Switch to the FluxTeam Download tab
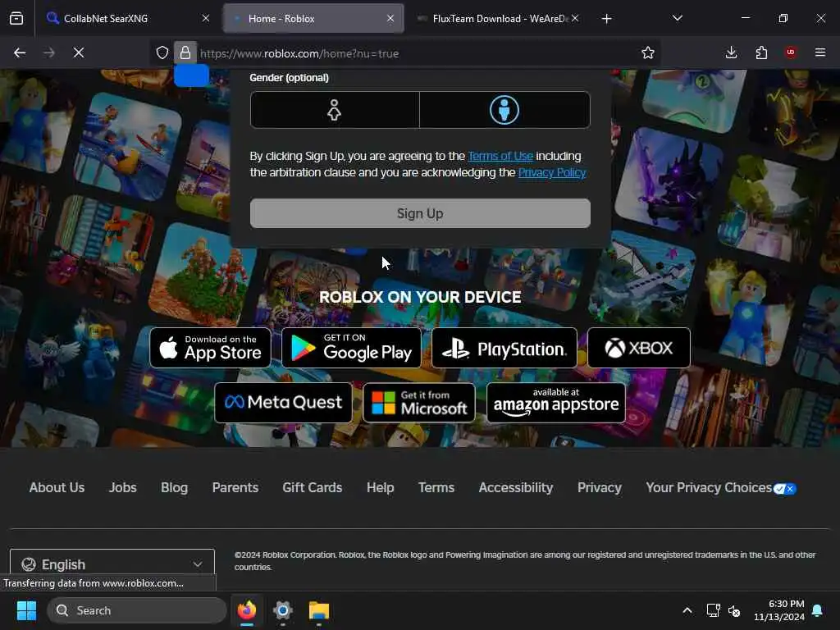This screenshot has height=630, width=840. [498, 18]
